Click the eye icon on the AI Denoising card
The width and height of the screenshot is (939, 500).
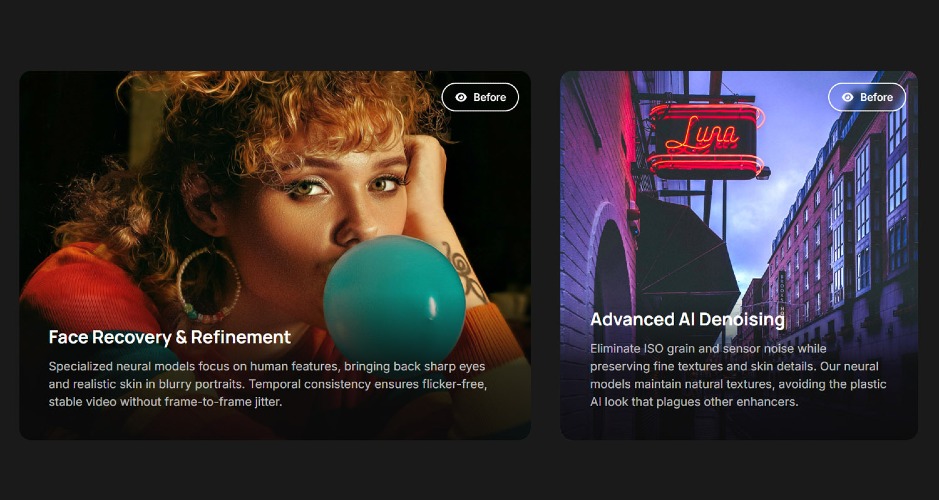[x=847, y=97]
